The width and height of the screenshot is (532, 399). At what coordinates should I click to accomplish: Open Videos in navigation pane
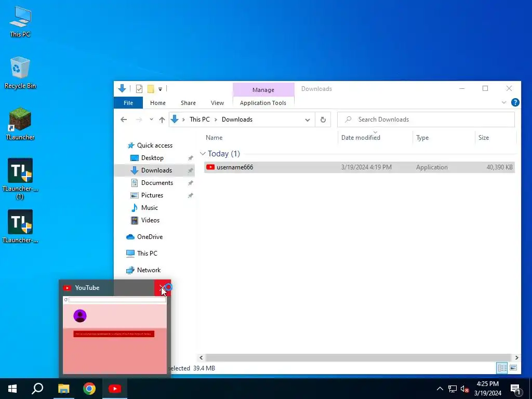coord(150,220)
